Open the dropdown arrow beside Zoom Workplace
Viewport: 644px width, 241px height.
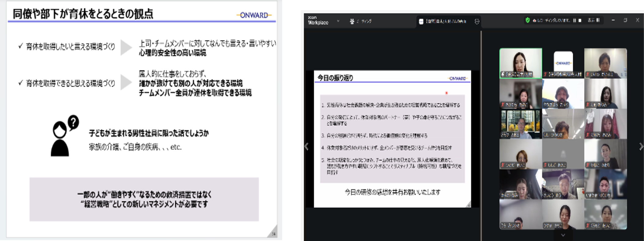[338, 21]
